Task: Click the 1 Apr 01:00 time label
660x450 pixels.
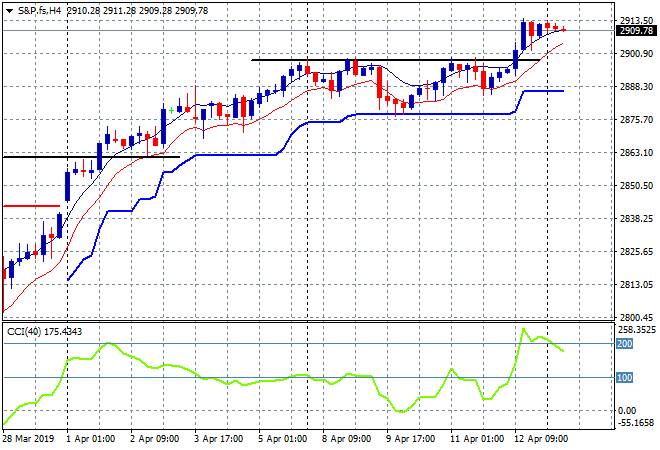Action: point(90,439)
